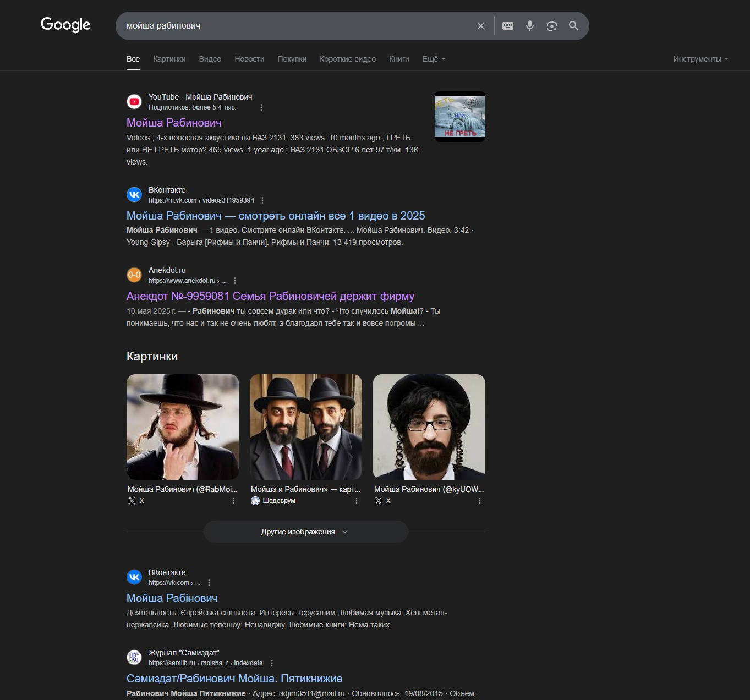Viewport: 750px width, 700px height.
Task: Switch to the Картинки tab
Action: tap(169, 59)
